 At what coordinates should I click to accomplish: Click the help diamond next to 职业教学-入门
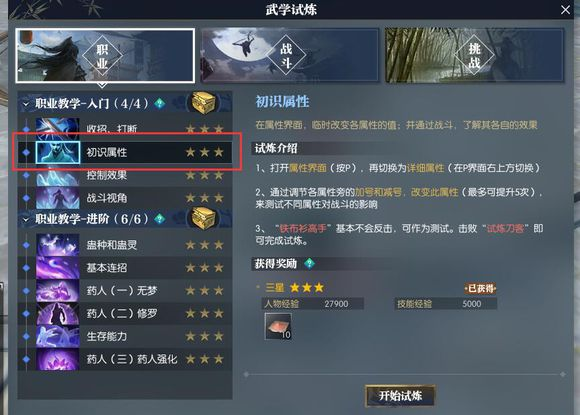160,103
